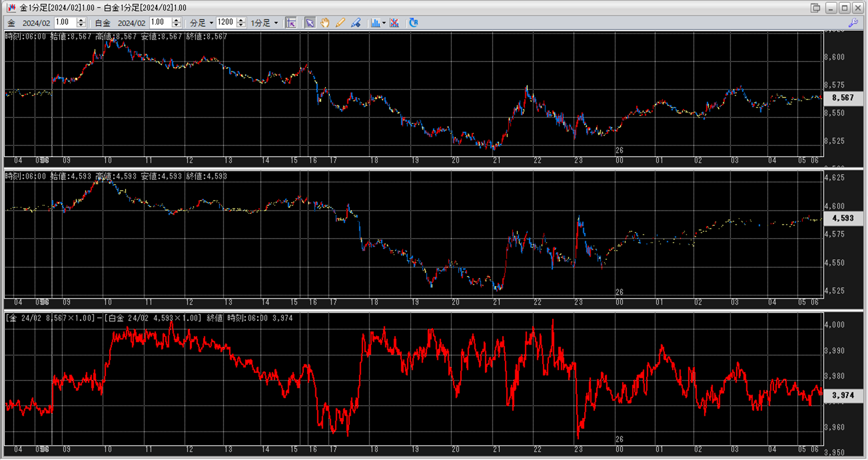
Task: Open the bar chart icon dropdown arrow
Action: pos(384,23)
